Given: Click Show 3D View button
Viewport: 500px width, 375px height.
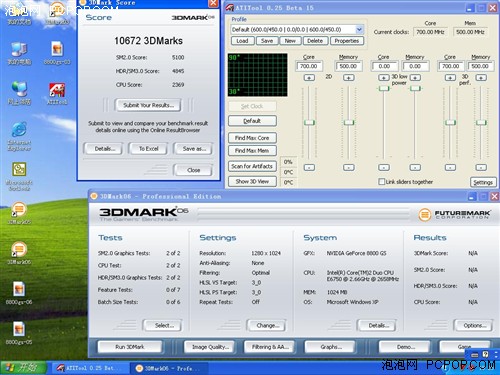Looking at the screenshot, I should click(x=252, y=181).
